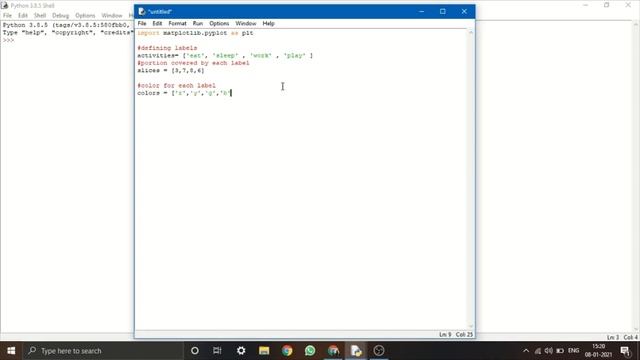Click the untitled editor title bar icon

(x=141, y=11)
